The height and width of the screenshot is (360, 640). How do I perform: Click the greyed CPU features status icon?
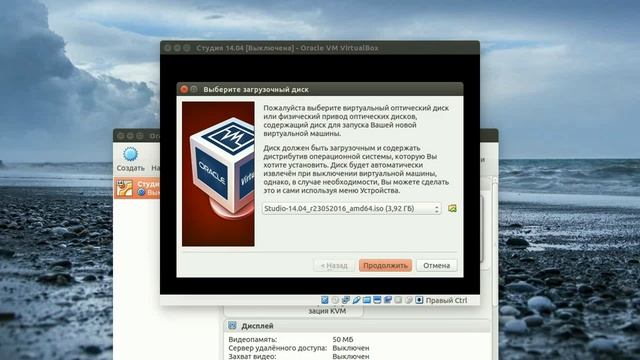pyautogui.click(x=398, y=300)
